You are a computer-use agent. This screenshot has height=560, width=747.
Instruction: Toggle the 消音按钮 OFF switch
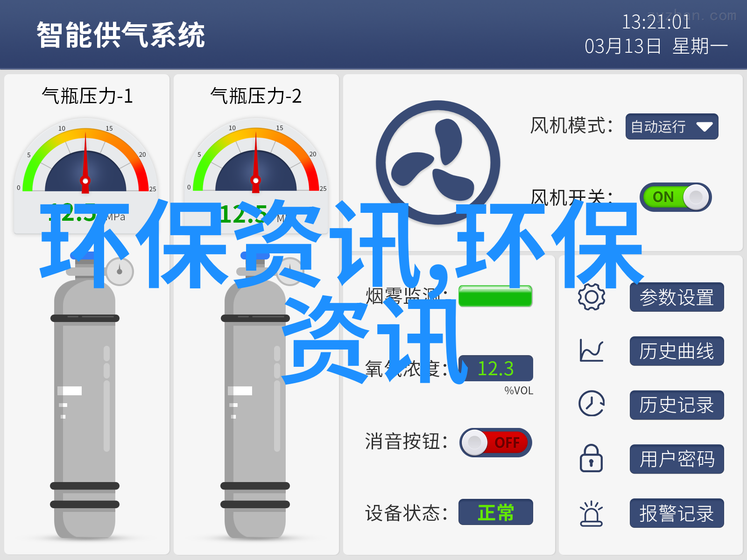click(x=496, y=442)
